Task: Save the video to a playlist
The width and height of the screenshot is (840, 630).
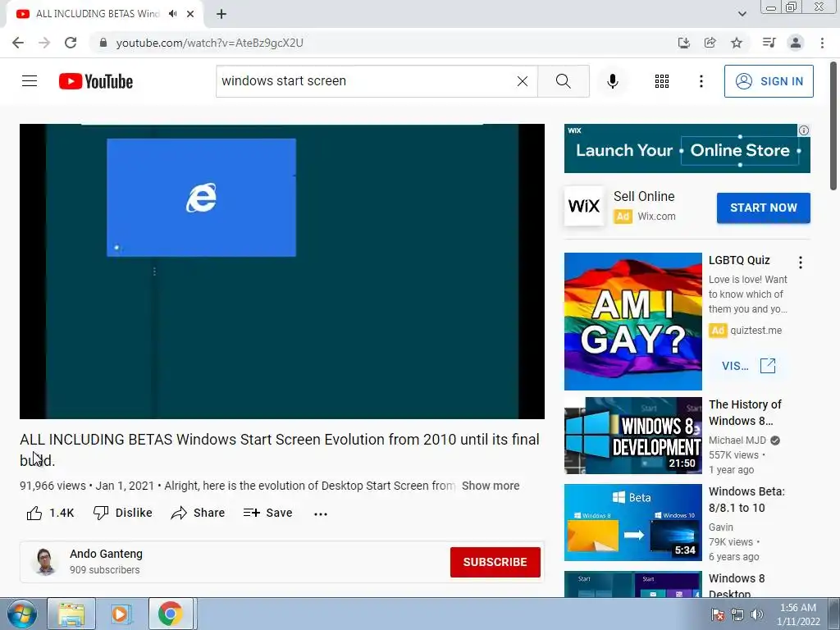Action: click(267, 514)
